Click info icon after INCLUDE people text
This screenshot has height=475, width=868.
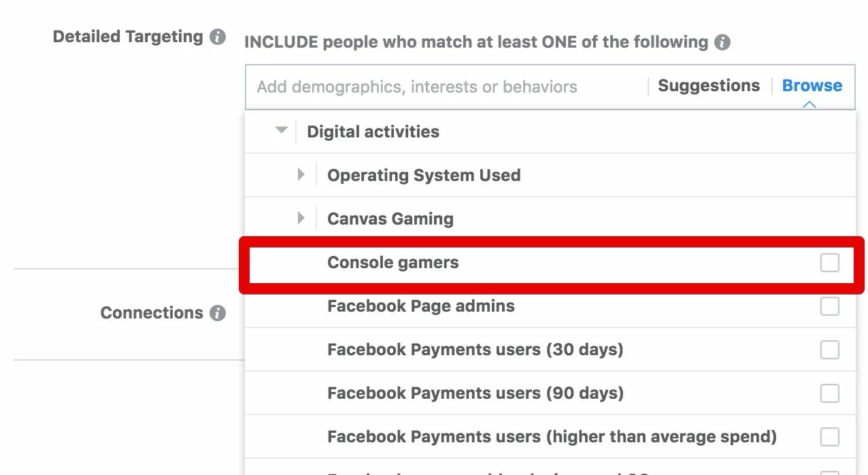[x=722, y=42]
